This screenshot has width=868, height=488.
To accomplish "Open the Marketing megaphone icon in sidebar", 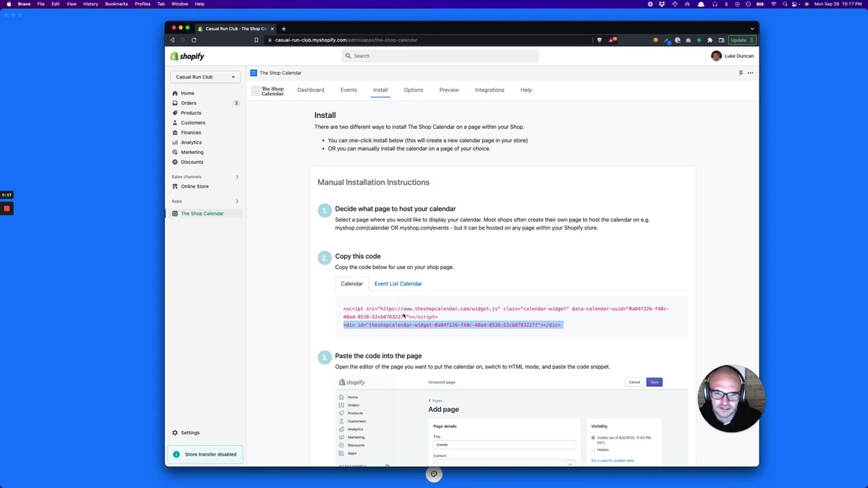I will [x=175, y=152].
